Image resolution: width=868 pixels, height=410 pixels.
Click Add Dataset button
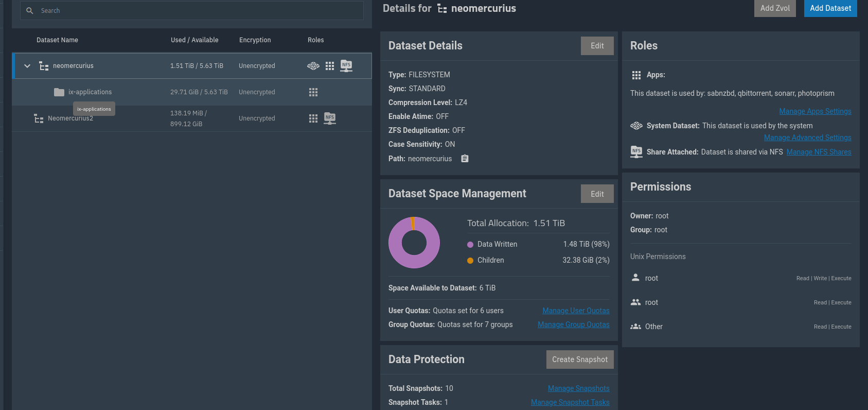pos(830,8)
